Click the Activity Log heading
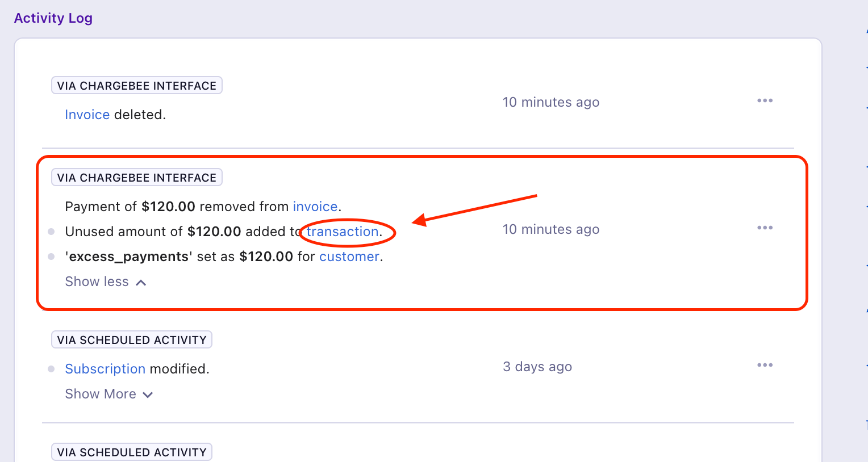 coord(53,18)
